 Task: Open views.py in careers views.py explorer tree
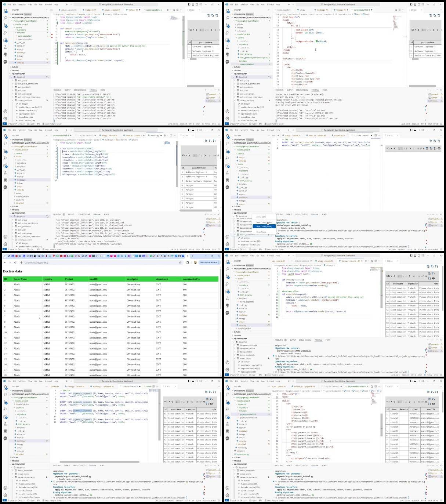[20, 62]
